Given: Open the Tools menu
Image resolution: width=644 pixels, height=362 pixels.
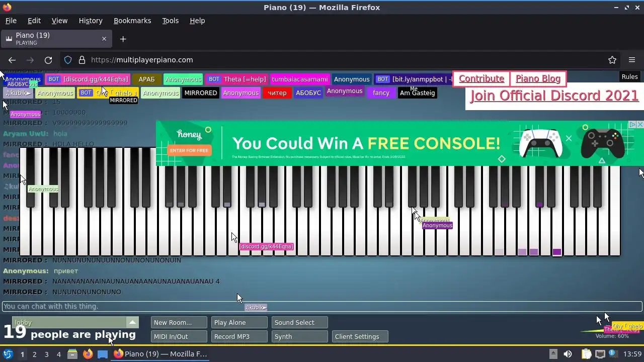Looking at the screenshot, I should (x=170, y=21).
